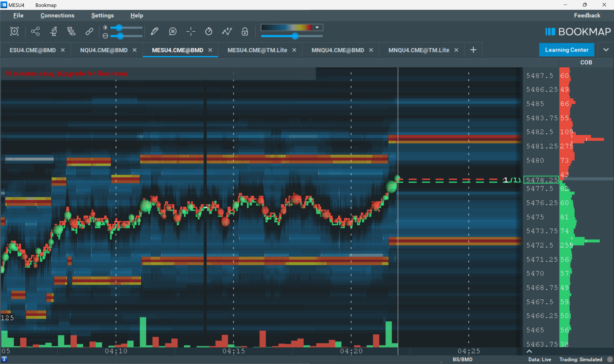Click the BS/BMD status bar label
The height and width of the screenshot is (364, 614).
tap(462, 359)
